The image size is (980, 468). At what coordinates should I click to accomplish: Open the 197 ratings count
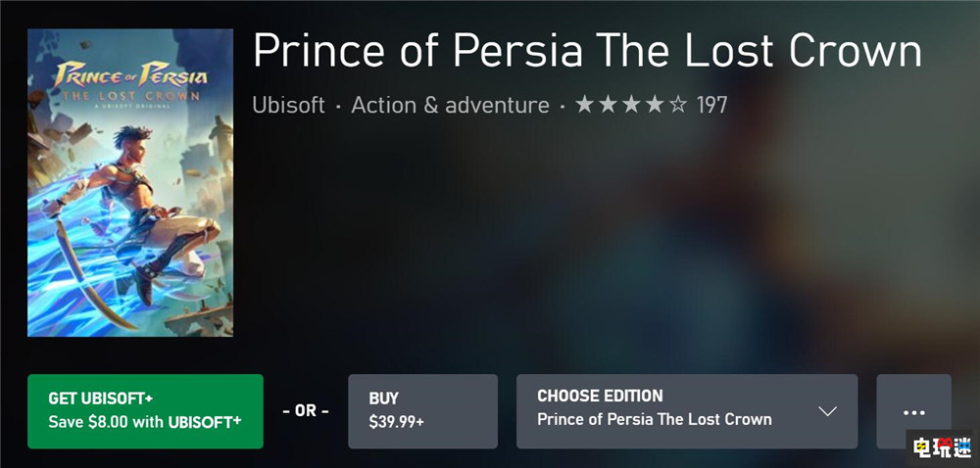tap(712, 105)
